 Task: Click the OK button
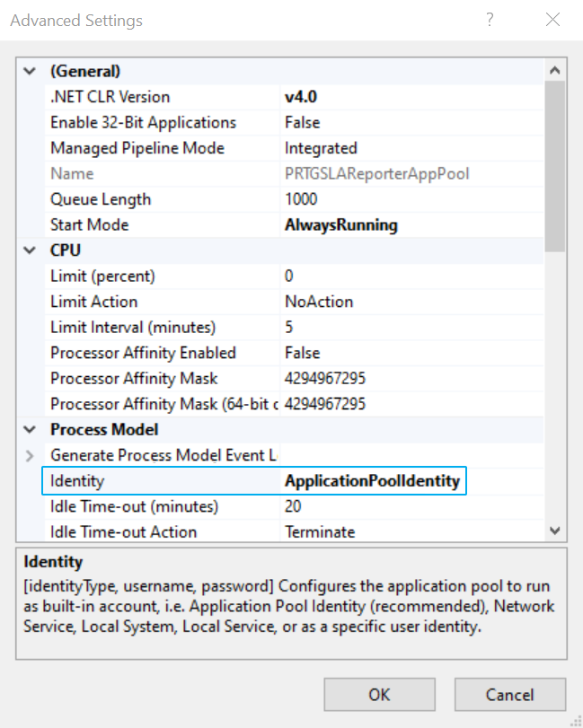379,695
